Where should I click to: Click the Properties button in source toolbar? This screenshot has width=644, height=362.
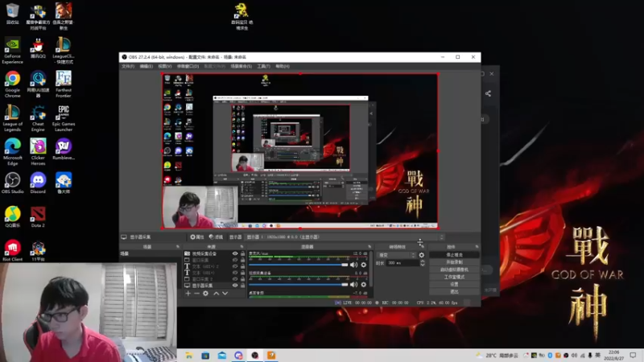197,237
